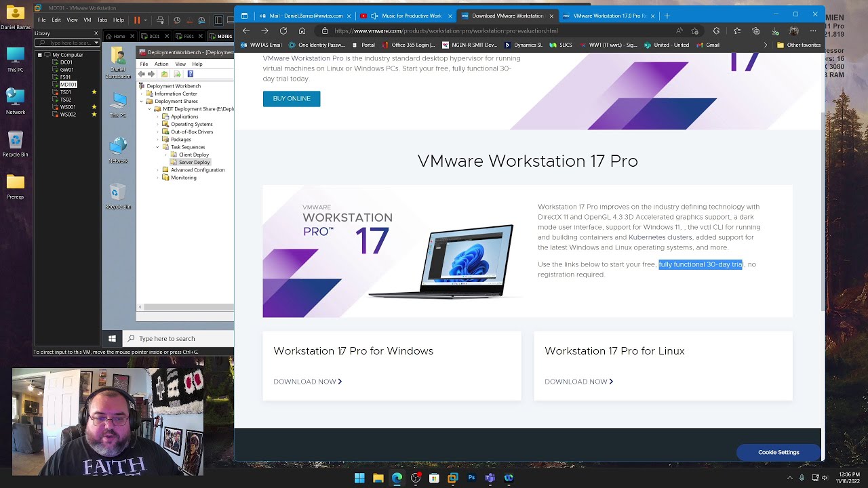Click guest taskbar search box
Screen dimensions: 868x488
coord(180,339)
